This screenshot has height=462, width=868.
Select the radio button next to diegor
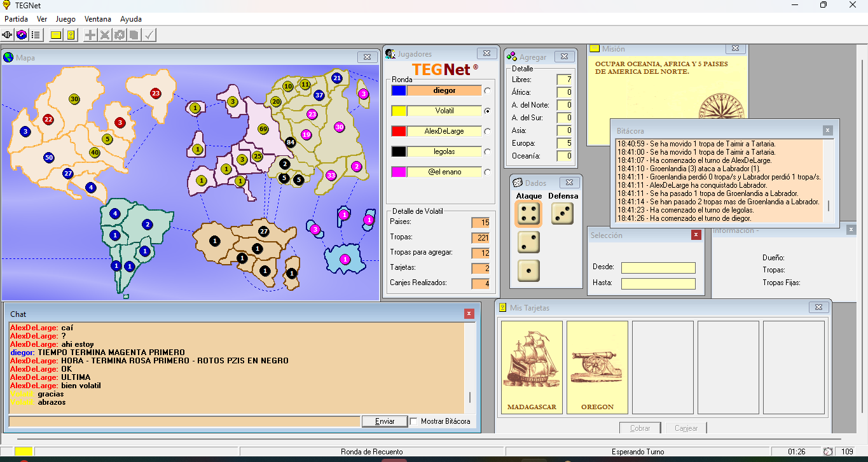coord(487,91)
